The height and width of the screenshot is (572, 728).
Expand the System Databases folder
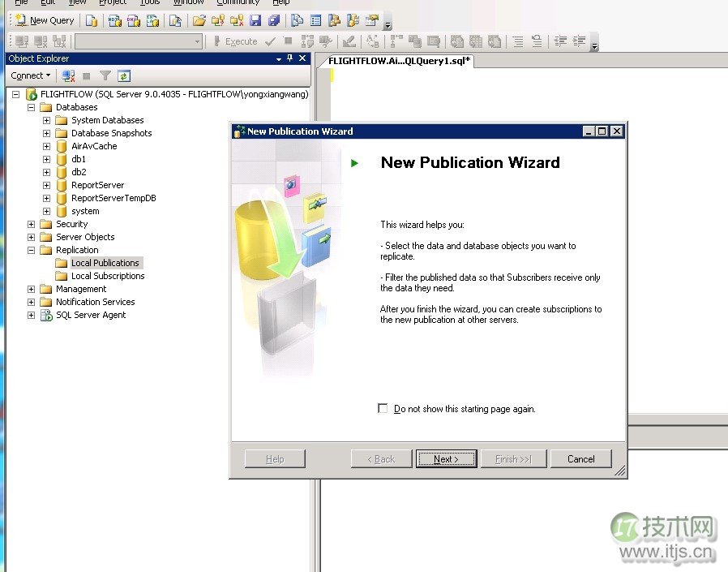(x=46, y=120)
